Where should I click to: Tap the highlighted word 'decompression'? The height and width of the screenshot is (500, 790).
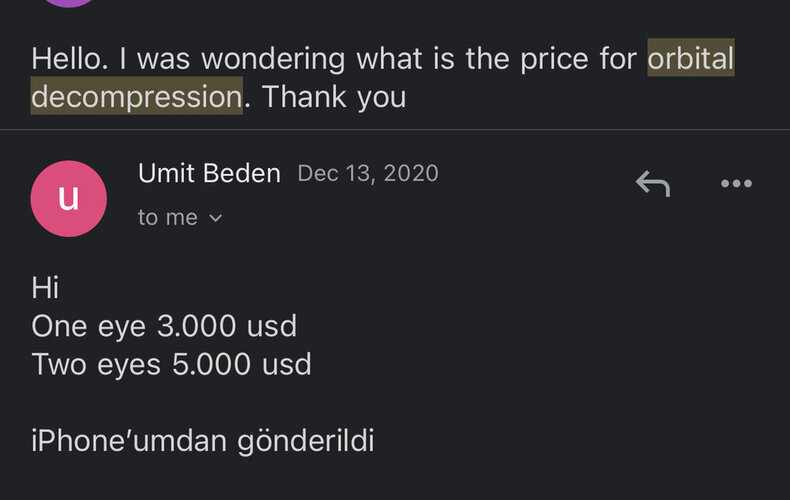pos(137,96)
